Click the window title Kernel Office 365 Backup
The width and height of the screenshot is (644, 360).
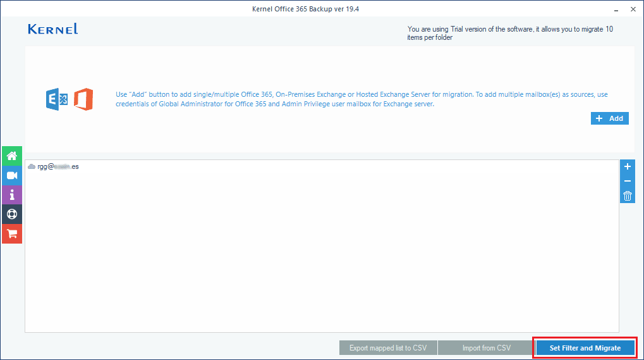[306, 9]
